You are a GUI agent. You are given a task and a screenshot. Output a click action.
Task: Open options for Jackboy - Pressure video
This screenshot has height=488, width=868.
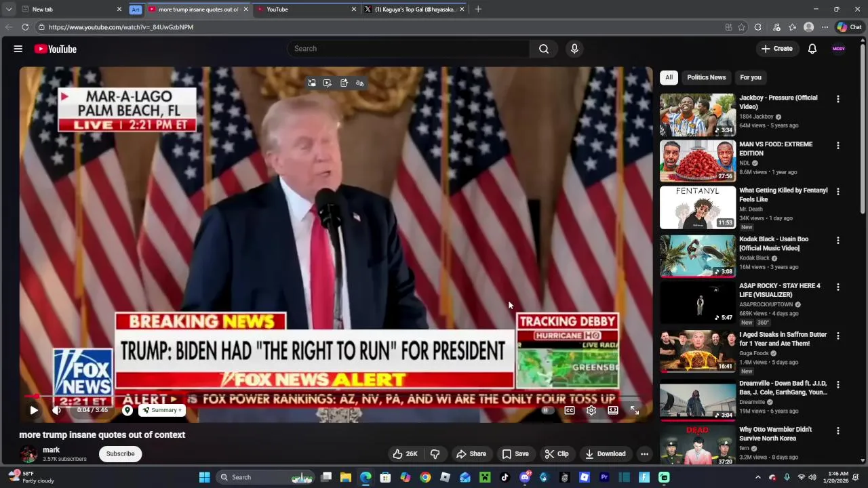(837, 99)
